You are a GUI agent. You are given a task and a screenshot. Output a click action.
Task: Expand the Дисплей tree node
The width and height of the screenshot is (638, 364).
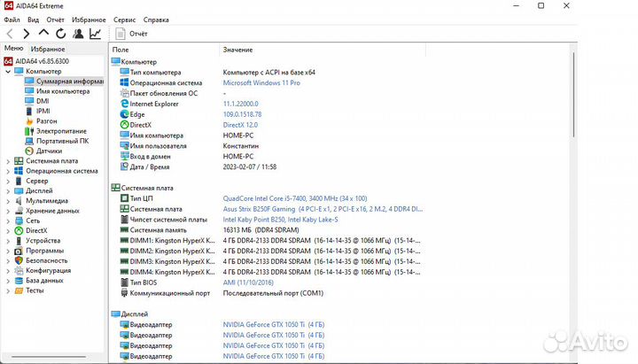[8, 191]
